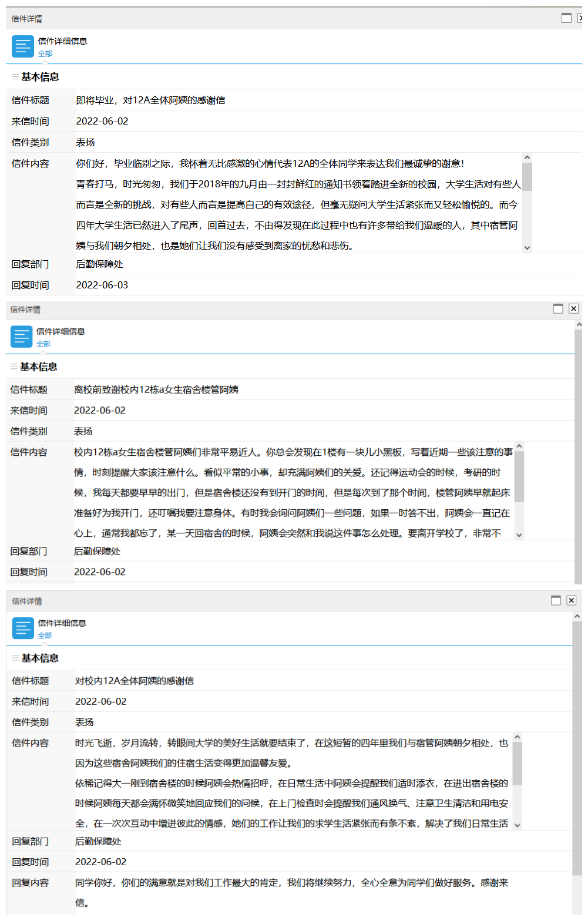Maximize the top 信件详情 panel
Image resolution: width=588 pixels, height=921 pixels.
pos(566,18)
